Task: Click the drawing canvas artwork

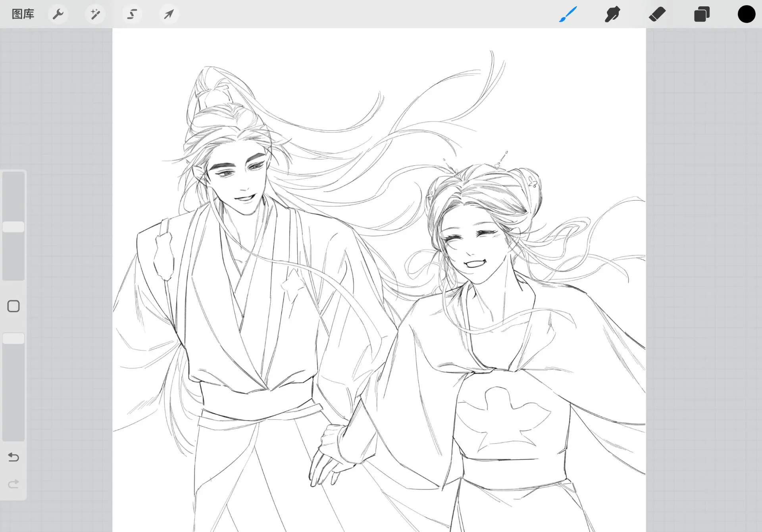Action: [x=379, y=280]
